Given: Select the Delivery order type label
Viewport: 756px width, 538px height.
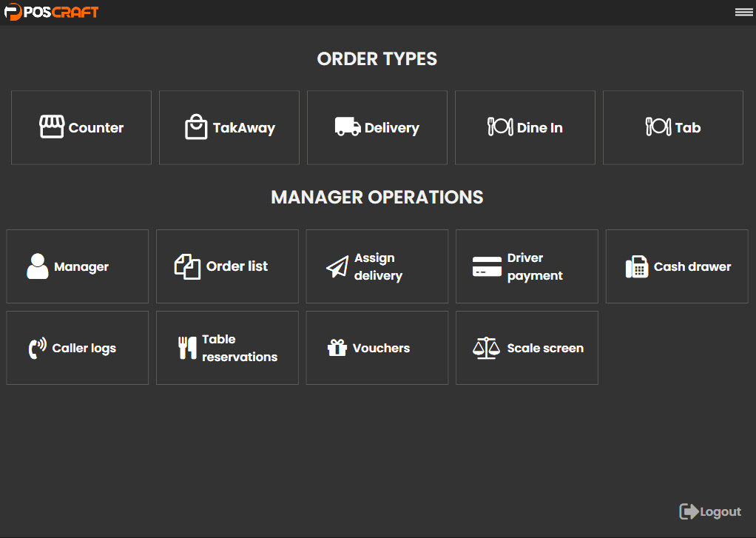Looking at the screenshot, I should pyautogui.click(x=391, y=128).
